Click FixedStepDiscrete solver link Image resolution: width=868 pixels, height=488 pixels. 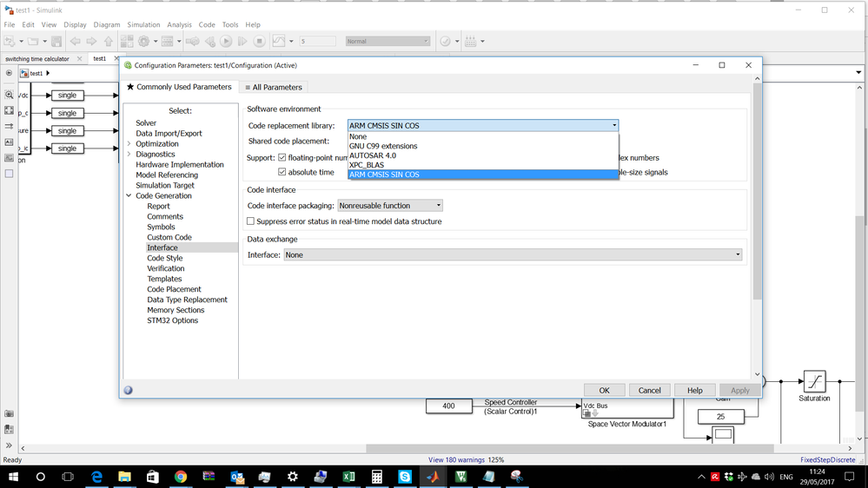click(x=827, y=460)
